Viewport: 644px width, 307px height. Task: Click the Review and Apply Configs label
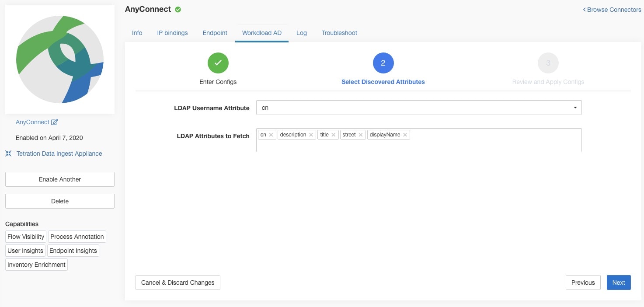548,82
